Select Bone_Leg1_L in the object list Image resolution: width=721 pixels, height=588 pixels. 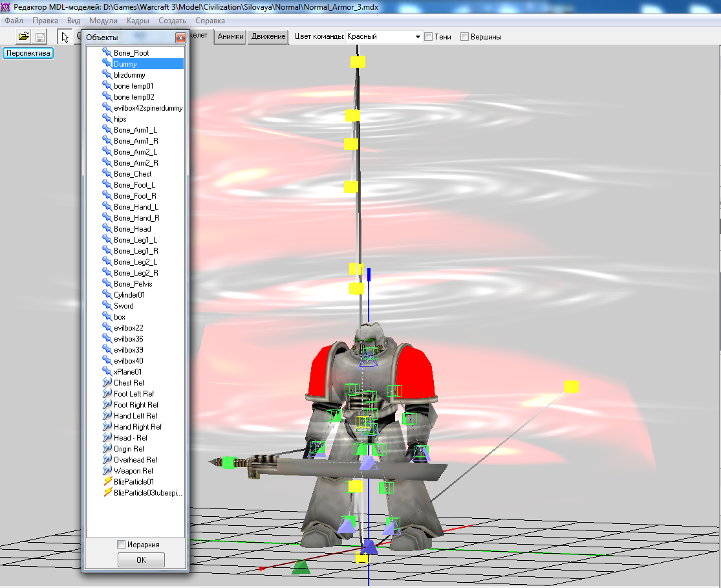point(136,240)
